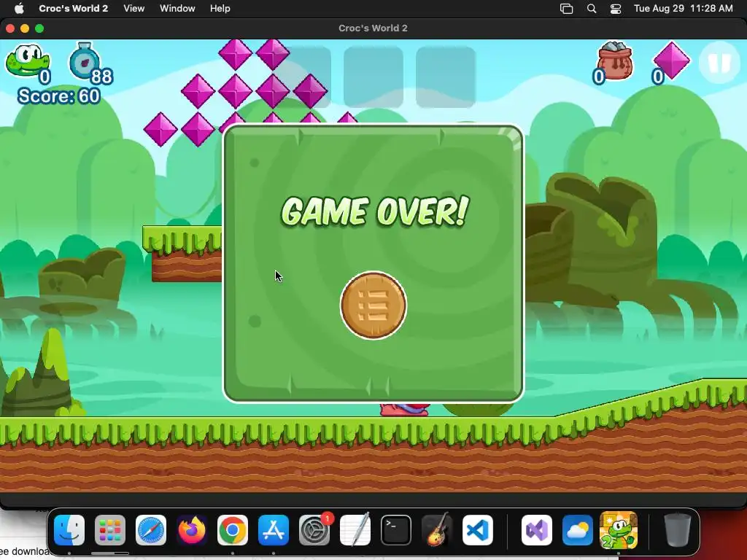The width and height of the screenshot is (747, 560).
Task: Open Trash from the Dock
Action: pos(678,530)
